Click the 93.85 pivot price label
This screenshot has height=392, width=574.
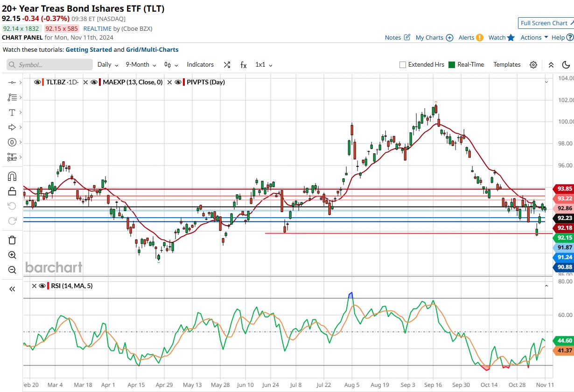(x=563, y=189)
